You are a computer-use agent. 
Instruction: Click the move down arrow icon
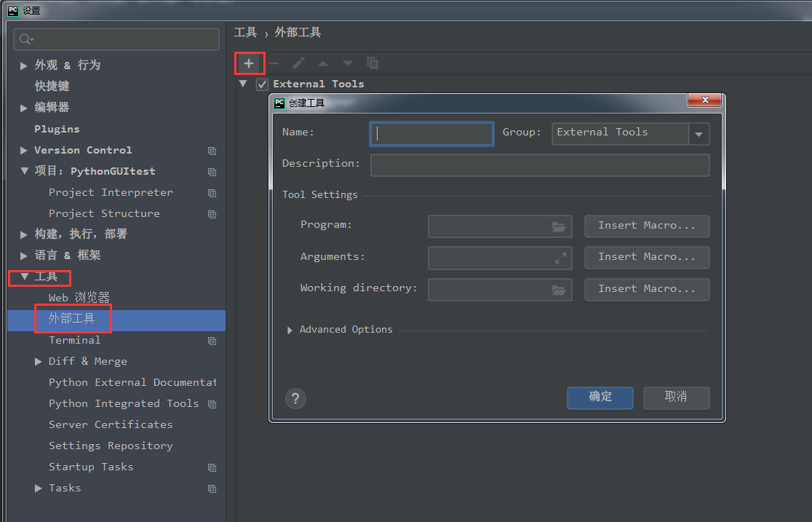coord(348,64)
